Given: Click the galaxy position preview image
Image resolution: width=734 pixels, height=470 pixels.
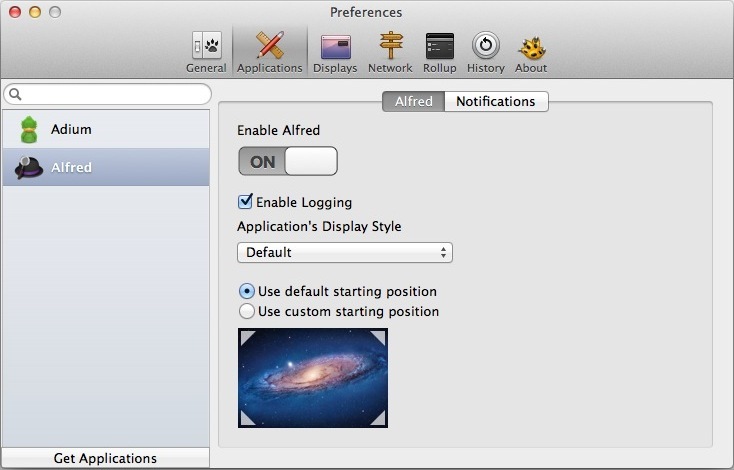Looking at the screenshot, I should point(313,378).
